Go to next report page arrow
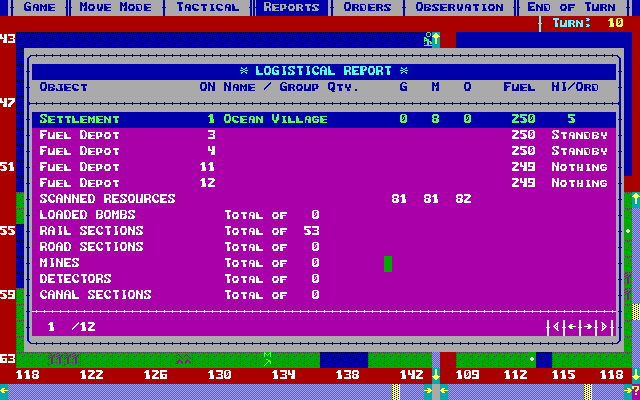Viewport: 640px width, 400px height. point(588,327)
